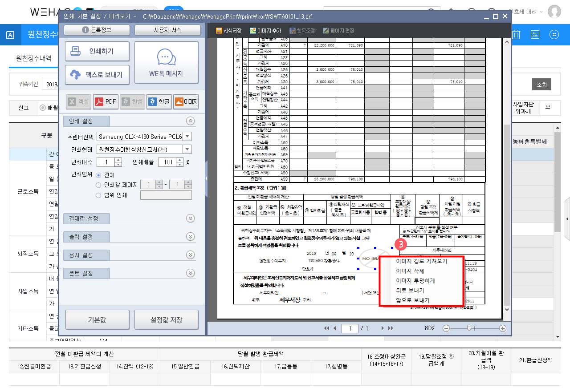This screenshot has width=570, height=392.
Task: Adjust the zoom slider handle
Action: click(x=469, y=328)
